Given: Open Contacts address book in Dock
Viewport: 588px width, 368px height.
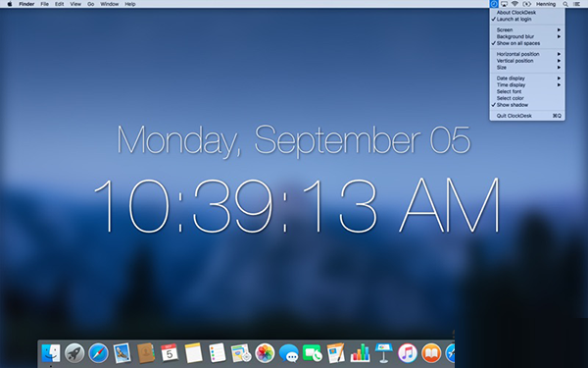Looking at the screenshot, I should 146,353.
